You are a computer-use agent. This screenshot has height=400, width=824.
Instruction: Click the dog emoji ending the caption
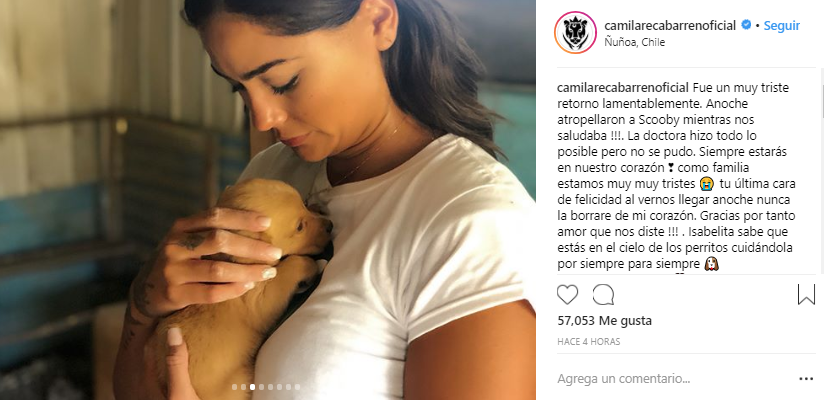[x=712, y=264]
